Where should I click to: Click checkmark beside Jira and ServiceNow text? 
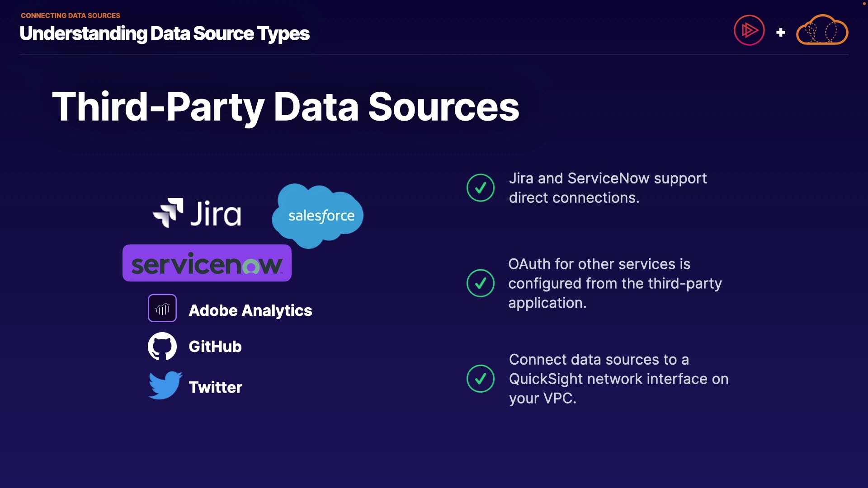[x=481, y=188]
